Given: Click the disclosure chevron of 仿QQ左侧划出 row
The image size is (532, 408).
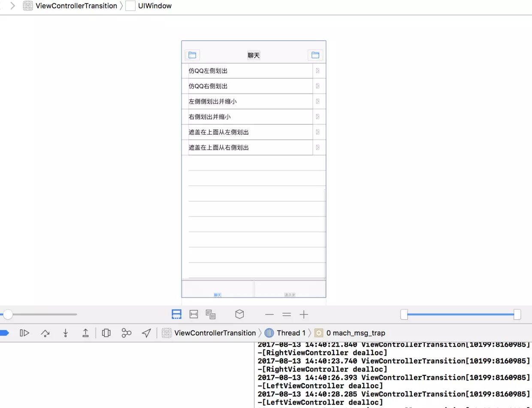Looking at the screenshot, I should pyautogui.click(x=317, y=71).
